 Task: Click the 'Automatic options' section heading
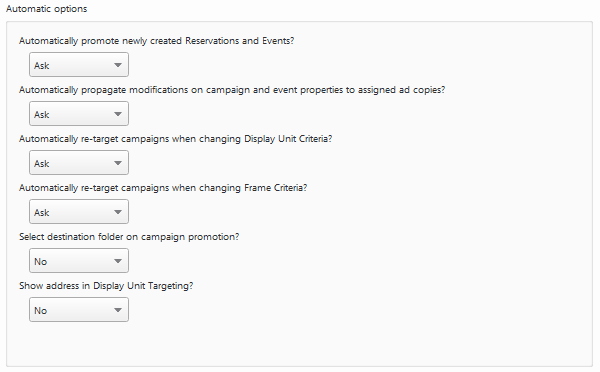click(x=47, y=9)
